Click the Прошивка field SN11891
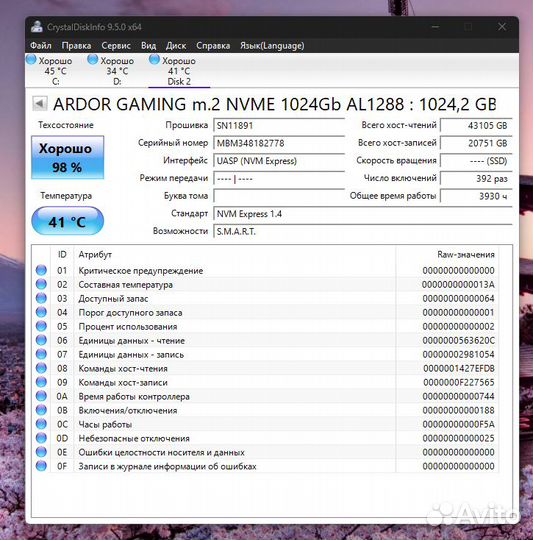Image resolution: width=533 pixels, height=540 pixels. 279,125
